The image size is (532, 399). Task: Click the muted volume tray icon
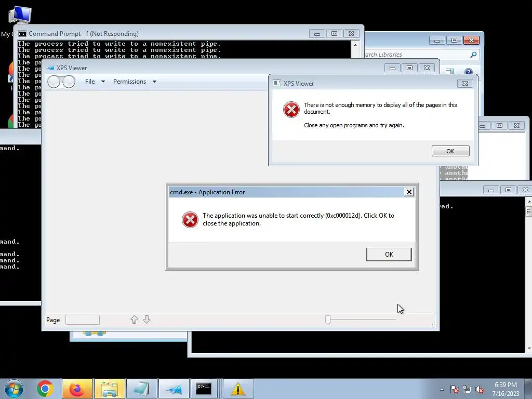pos(480,389)
